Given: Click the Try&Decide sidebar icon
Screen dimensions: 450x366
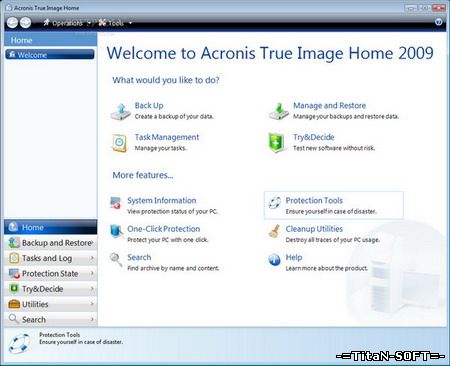Looking at the screenshot, I should [x=14, y=288].
